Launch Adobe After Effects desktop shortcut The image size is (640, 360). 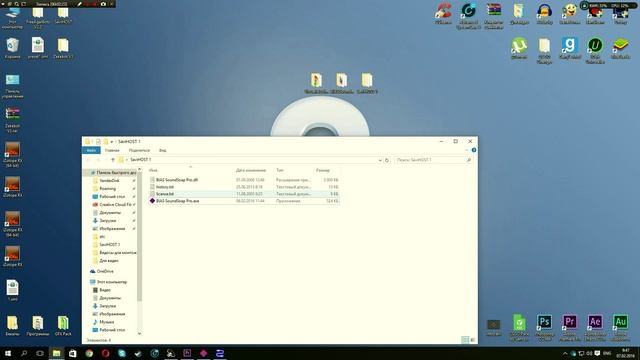pos(595,327)
